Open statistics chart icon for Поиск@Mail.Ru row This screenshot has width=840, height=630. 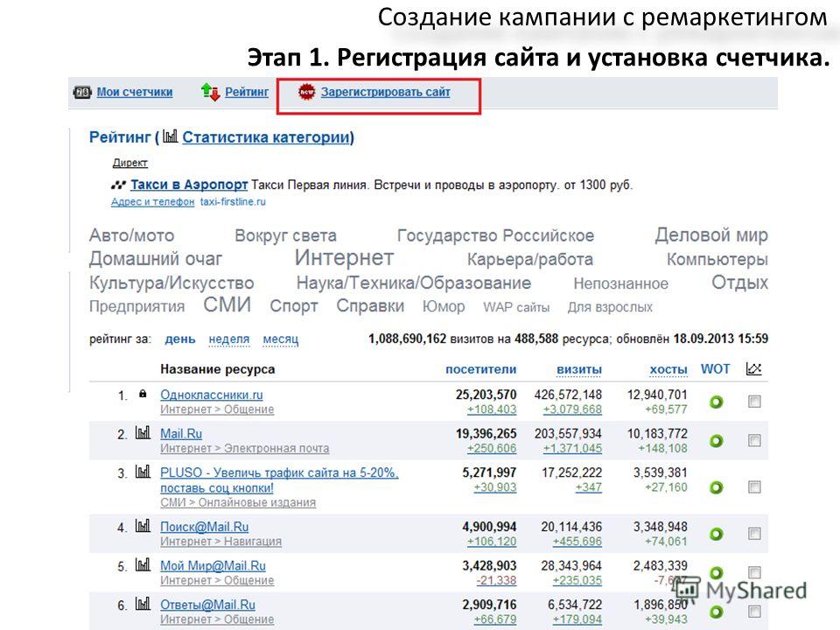(143, 526)
